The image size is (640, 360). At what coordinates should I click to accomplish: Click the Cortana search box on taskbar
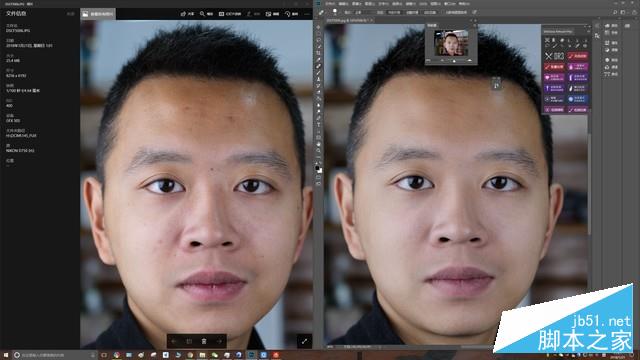click(54, 355)
